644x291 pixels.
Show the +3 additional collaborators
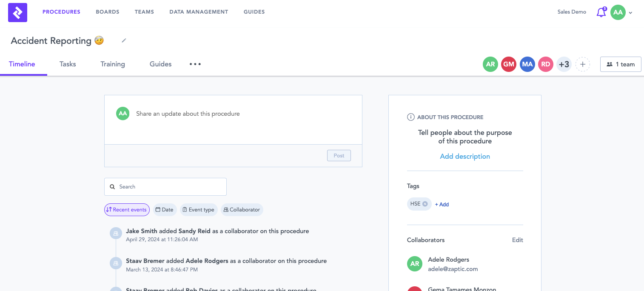(x=564, y=64)
